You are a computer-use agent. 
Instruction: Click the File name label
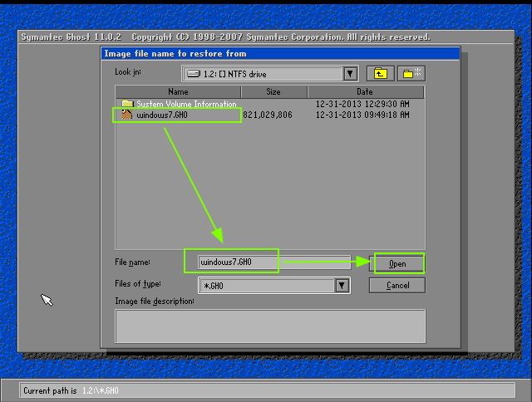tap(132, 262)
